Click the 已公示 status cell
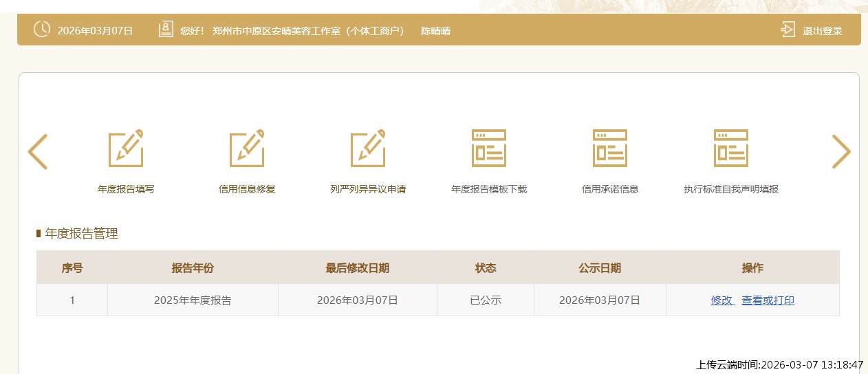Viewport: 868px width, 374px height. point(485,300)
